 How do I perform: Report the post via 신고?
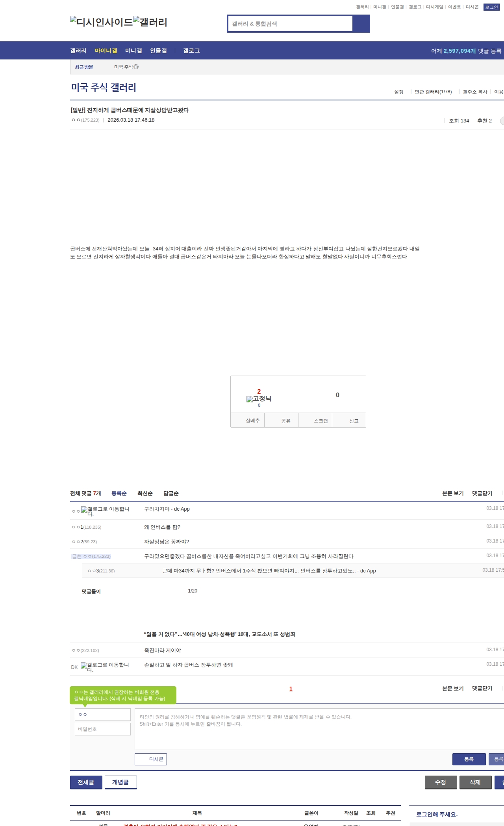click(349, 420)
